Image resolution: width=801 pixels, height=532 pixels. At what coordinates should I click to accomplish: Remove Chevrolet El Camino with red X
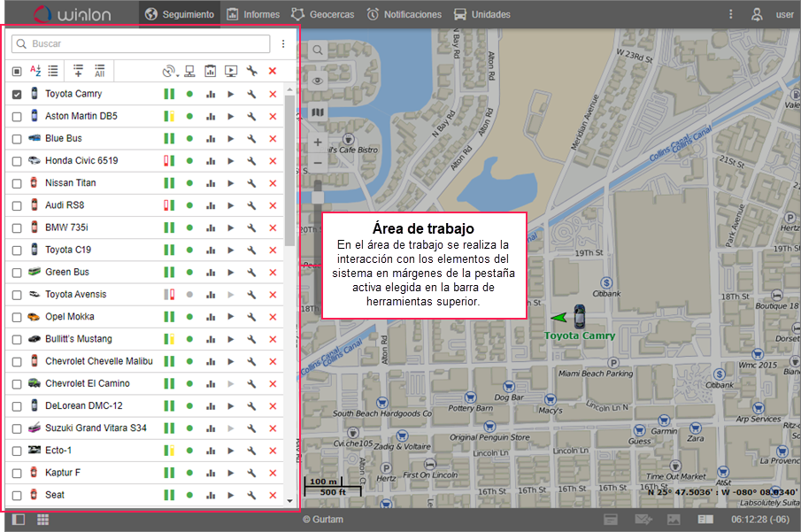[273, 384]
